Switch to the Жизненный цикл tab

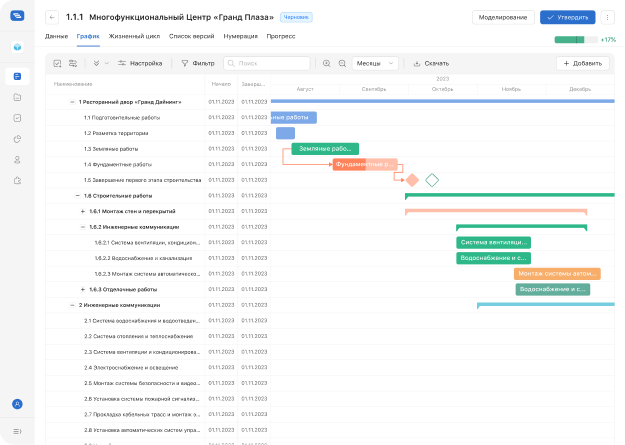point(134,36)
